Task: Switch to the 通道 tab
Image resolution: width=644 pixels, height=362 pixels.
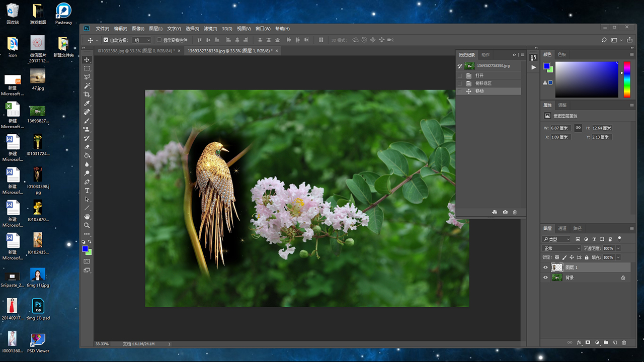Action: point(562,228)
